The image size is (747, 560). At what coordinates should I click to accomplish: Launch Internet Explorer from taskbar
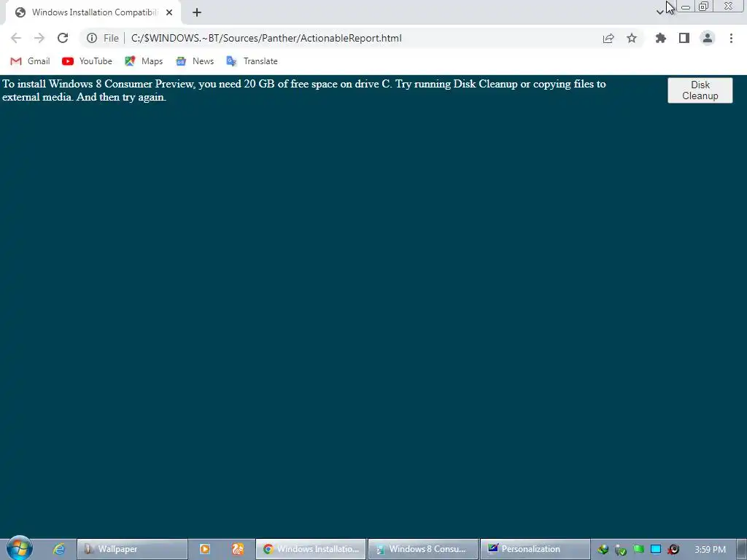58,549
